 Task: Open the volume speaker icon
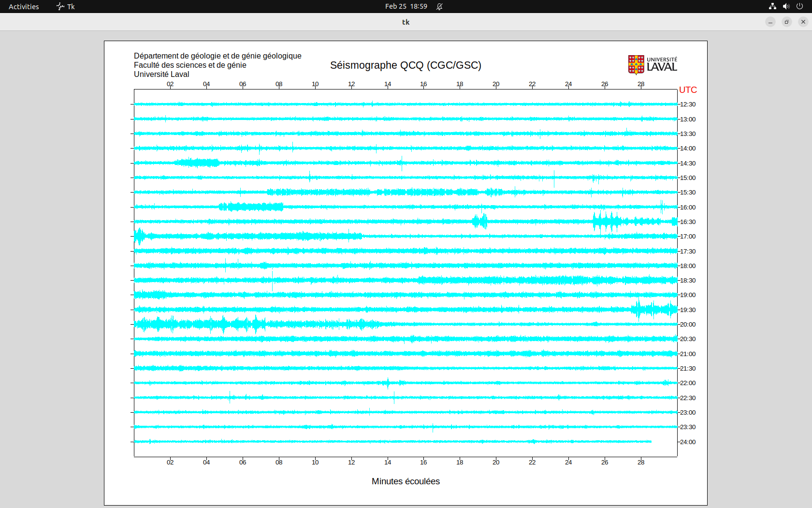[786, 6]
